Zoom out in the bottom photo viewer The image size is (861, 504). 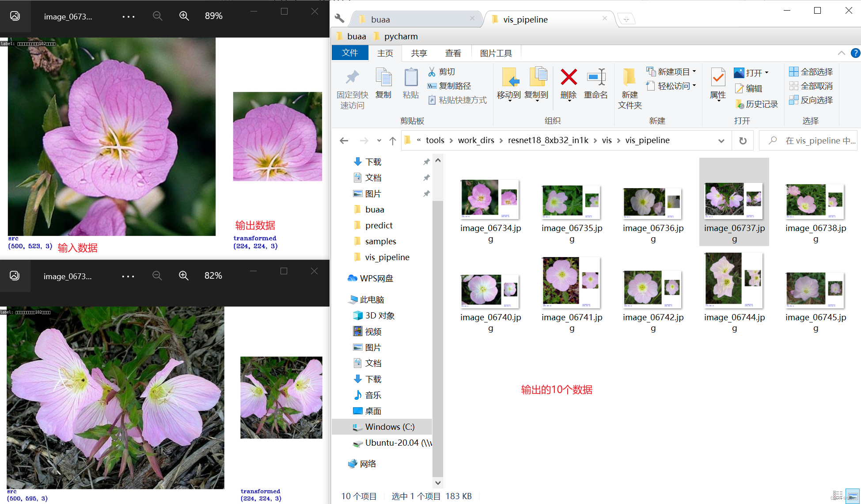click(x=157, y=276)
